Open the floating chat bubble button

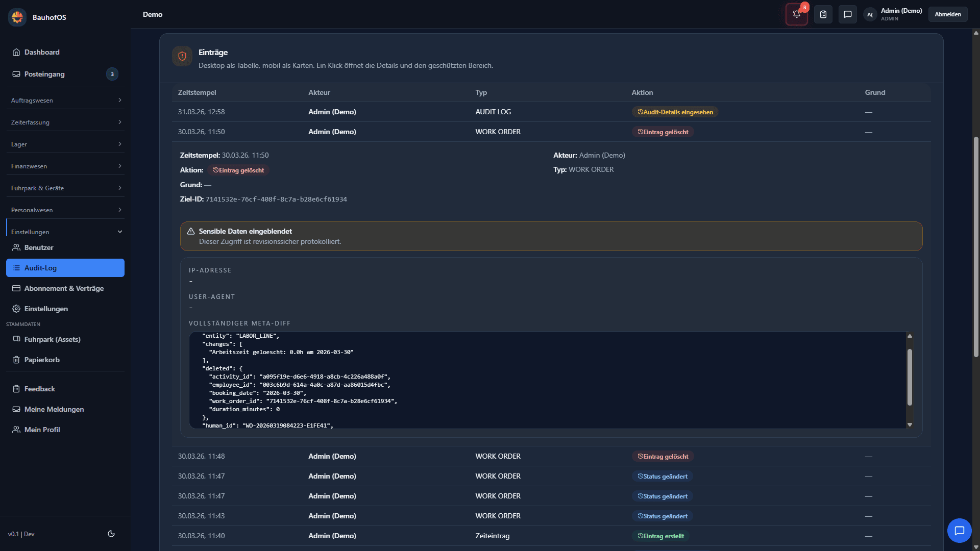coord(959,531)
